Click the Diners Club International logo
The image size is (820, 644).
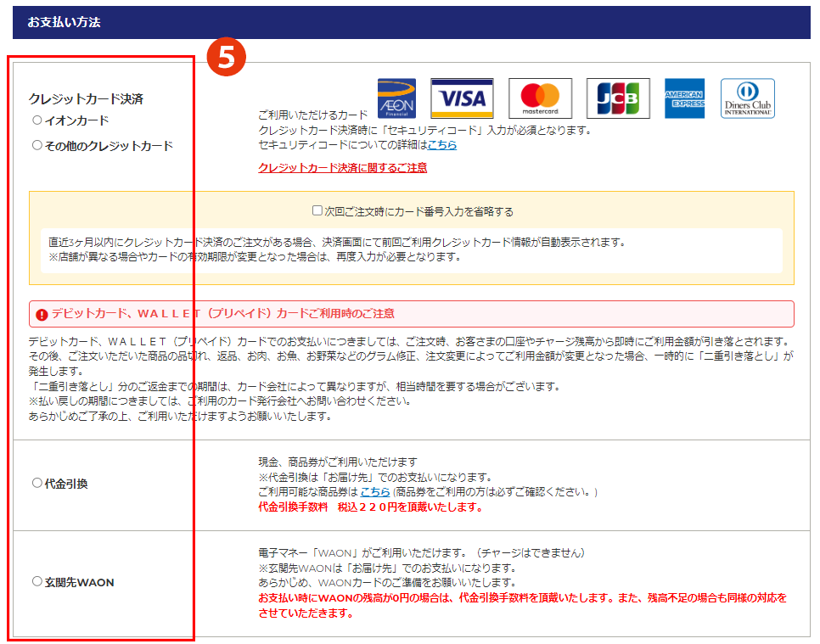click(748, 98)
